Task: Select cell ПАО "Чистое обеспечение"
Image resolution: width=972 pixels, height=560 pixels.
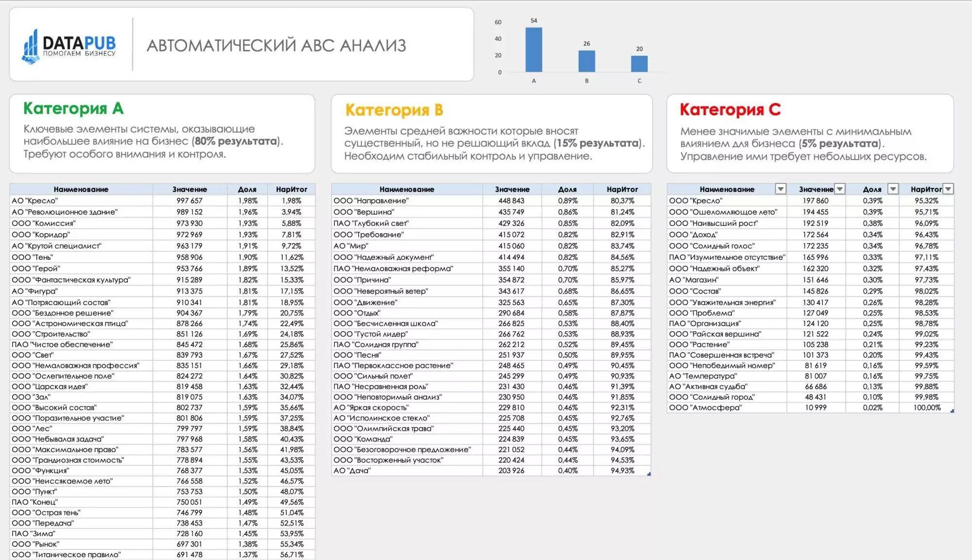Action: pos(81,344)
